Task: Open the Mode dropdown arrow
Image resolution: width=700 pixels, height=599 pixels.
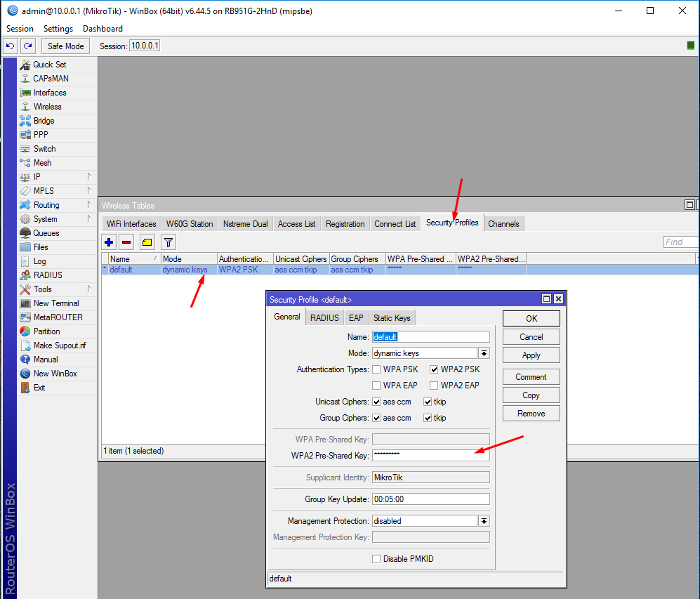Action: 484,353
